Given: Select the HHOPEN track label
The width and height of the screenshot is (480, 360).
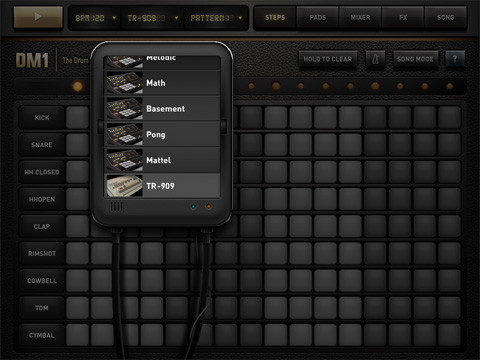Looking at the screenshot, I should 42,199.
